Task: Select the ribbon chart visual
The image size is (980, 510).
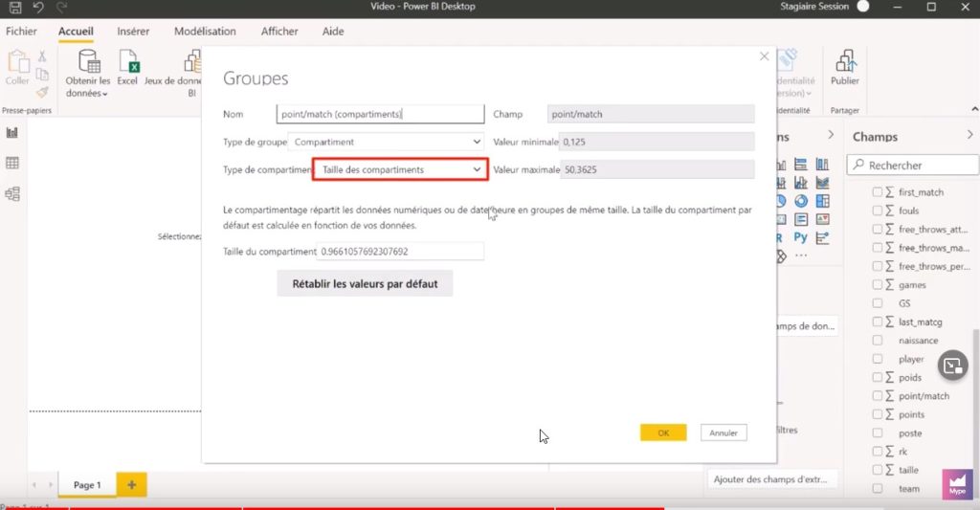Action: pos(822,183)
